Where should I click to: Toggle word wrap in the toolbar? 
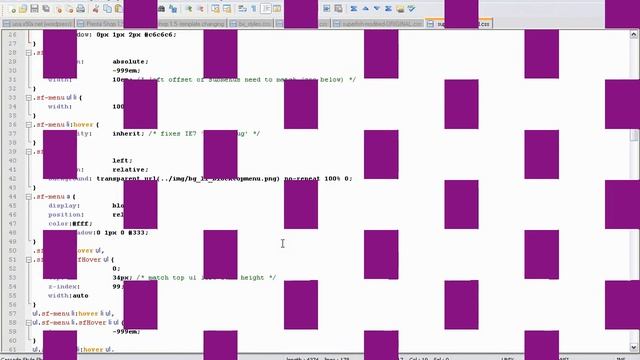(242, 9)
